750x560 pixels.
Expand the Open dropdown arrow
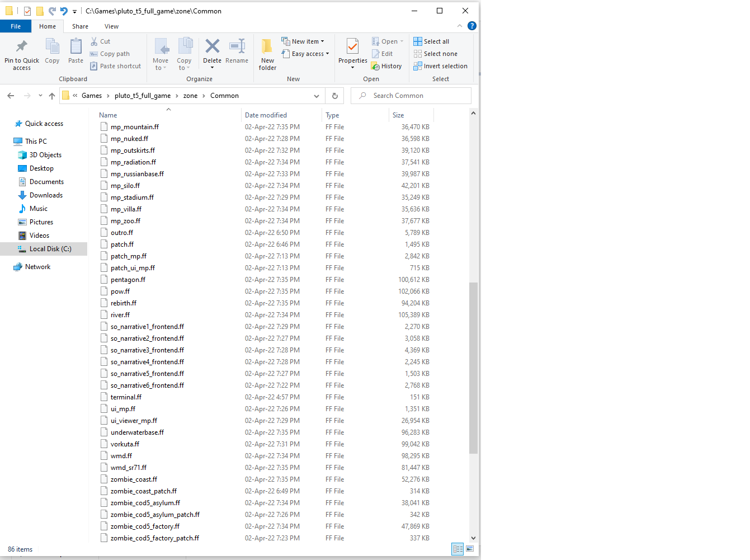click(402, 41)
